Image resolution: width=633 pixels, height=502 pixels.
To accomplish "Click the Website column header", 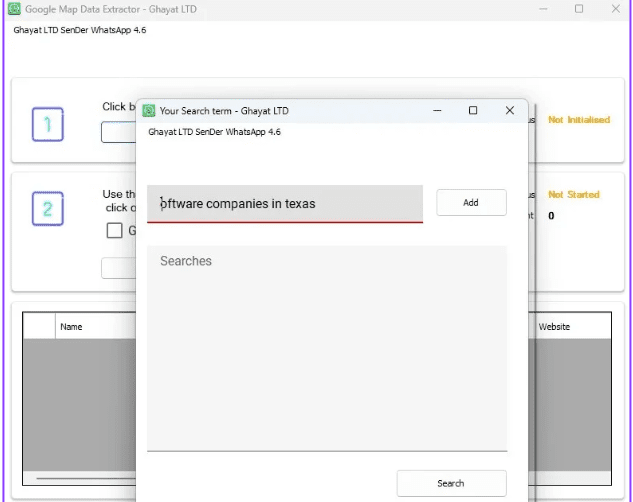I will click(555, 327).
